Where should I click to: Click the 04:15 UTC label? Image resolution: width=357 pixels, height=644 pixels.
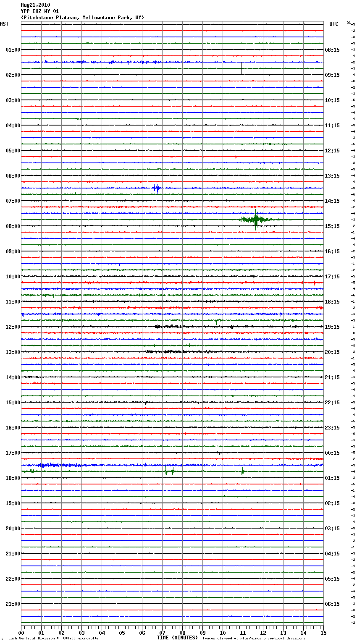tap(332, 554)
